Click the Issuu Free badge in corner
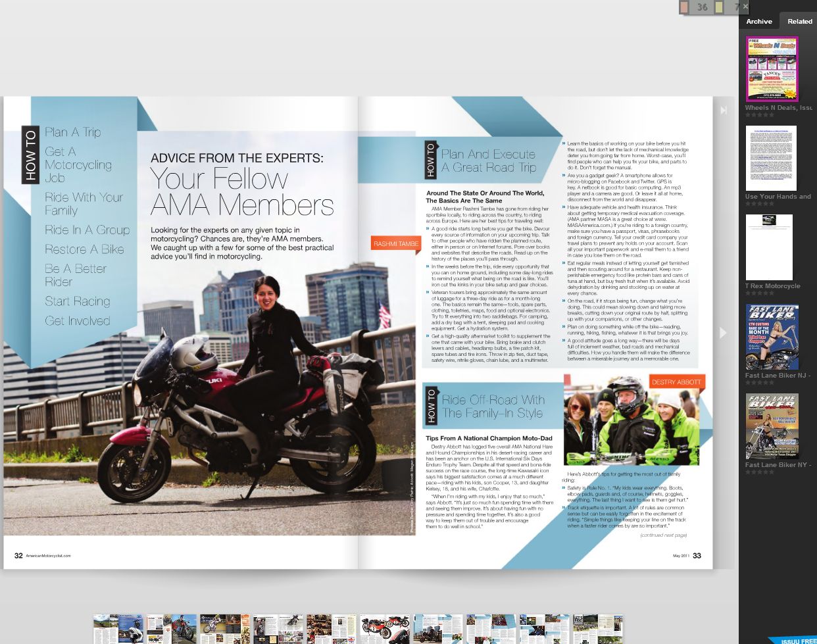This screenshot has width=817, height=644. coord(796,639)
